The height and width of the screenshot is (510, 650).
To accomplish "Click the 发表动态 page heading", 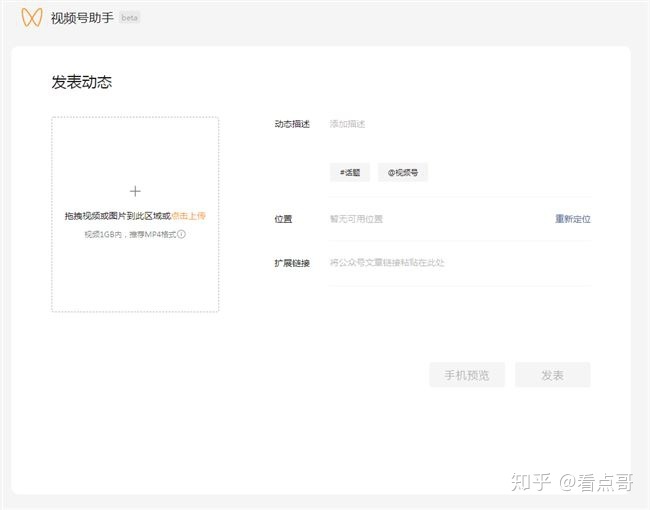I will point(82,82).
